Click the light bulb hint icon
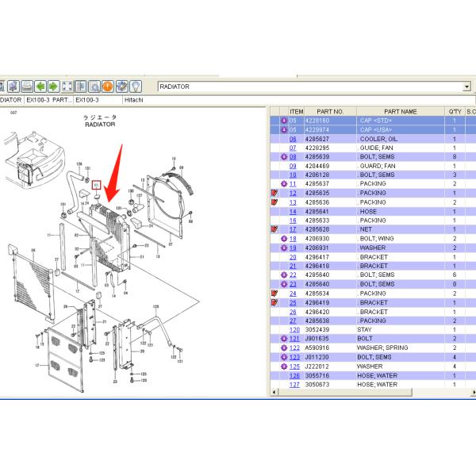476x476 pixels. [x=136, y=86]
